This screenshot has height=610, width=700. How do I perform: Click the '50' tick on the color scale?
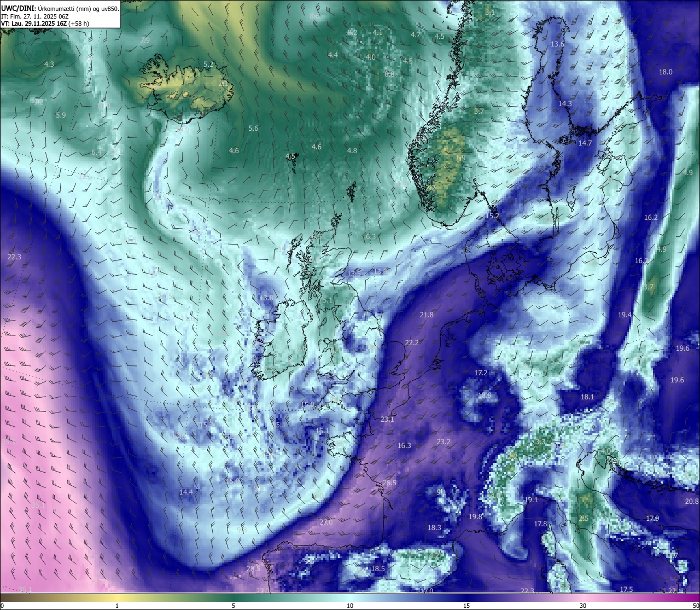pos(696,606)
